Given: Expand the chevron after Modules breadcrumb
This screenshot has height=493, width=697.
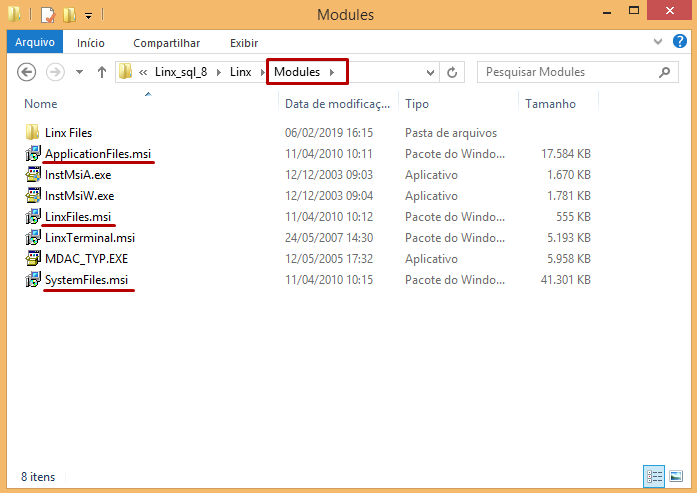Looking at the screenshot, I should 332,72.
